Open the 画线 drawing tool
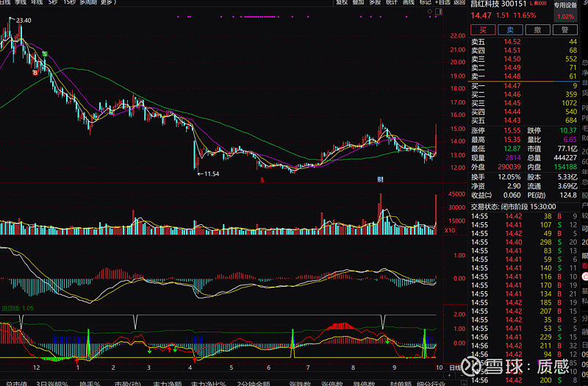Viewport: 588px width, 386px height. click(x=409, y=2)
